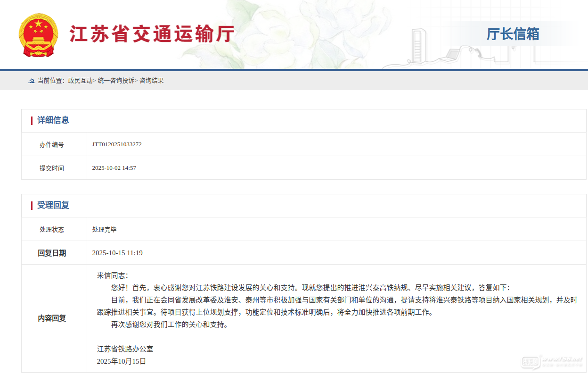Click the 江苏省铁路办公室 signature line
Image resolution: width=588 pixels, height=375 pixels.
125,349
